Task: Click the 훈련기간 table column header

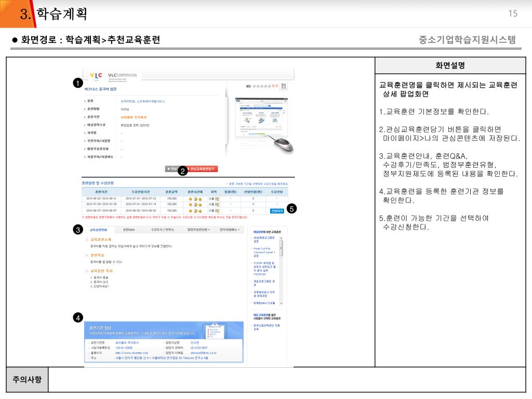Action: click(x=101, y=192)
